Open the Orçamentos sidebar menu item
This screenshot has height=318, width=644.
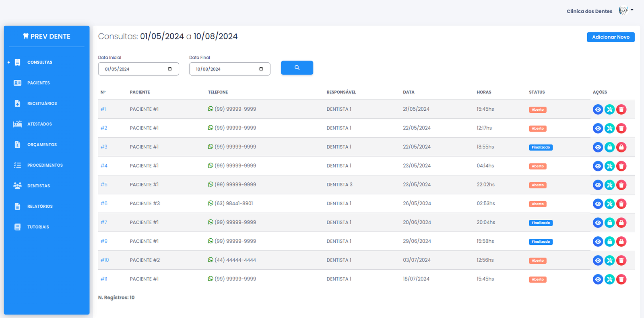pyautogui.click(x=42, y=145)
